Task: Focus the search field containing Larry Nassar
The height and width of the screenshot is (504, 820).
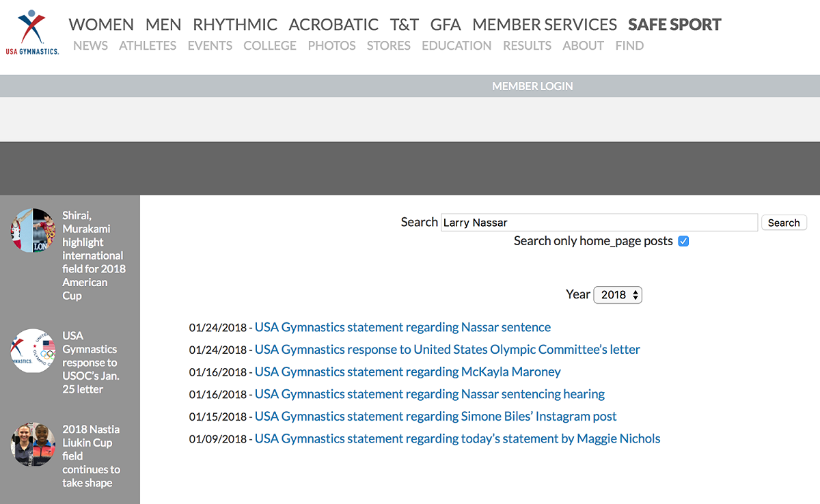Action: point(599,223)
